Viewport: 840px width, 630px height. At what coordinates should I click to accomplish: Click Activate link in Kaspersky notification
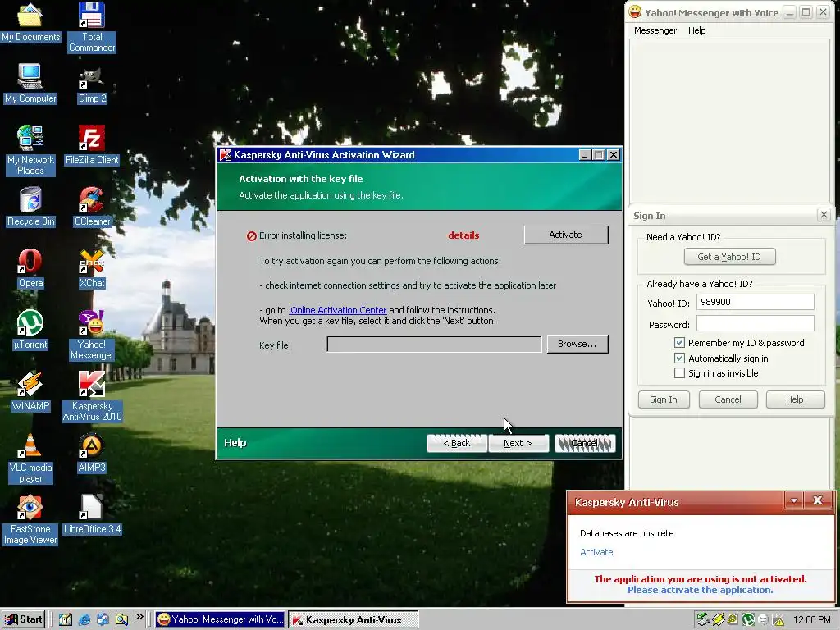click(x=596, y=552)
